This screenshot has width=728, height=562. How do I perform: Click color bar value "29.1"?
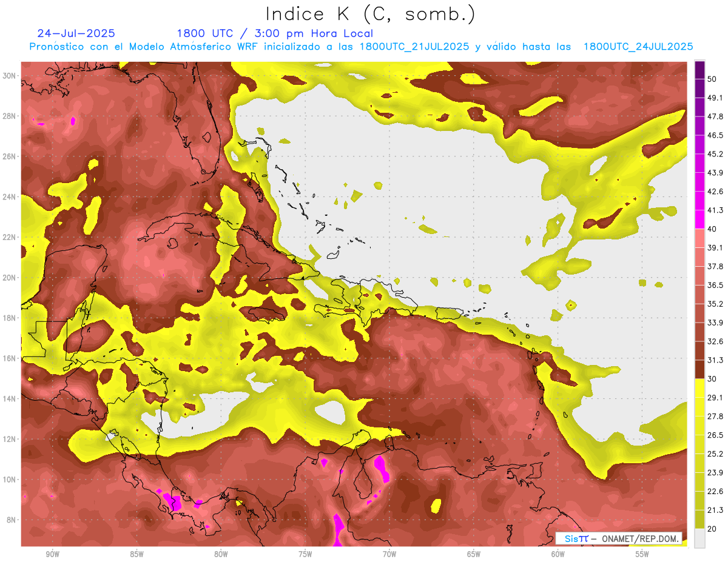click(x=715, y=397)
